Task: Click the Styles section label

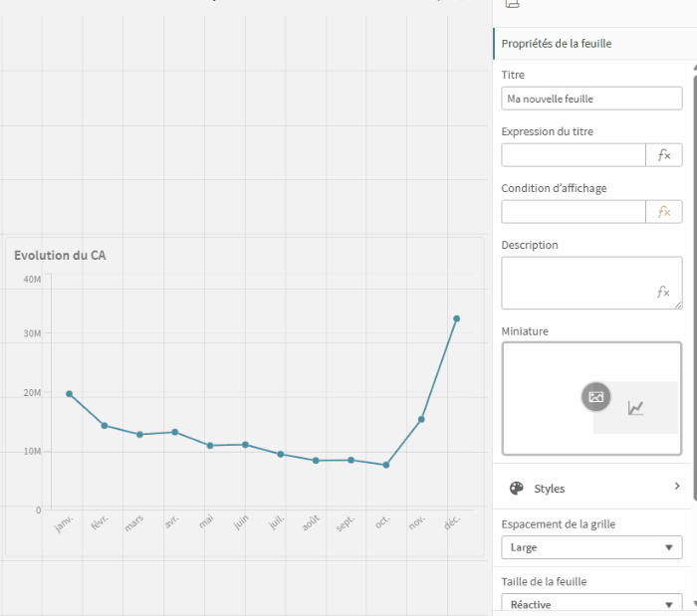Action: tap(550, 489)
